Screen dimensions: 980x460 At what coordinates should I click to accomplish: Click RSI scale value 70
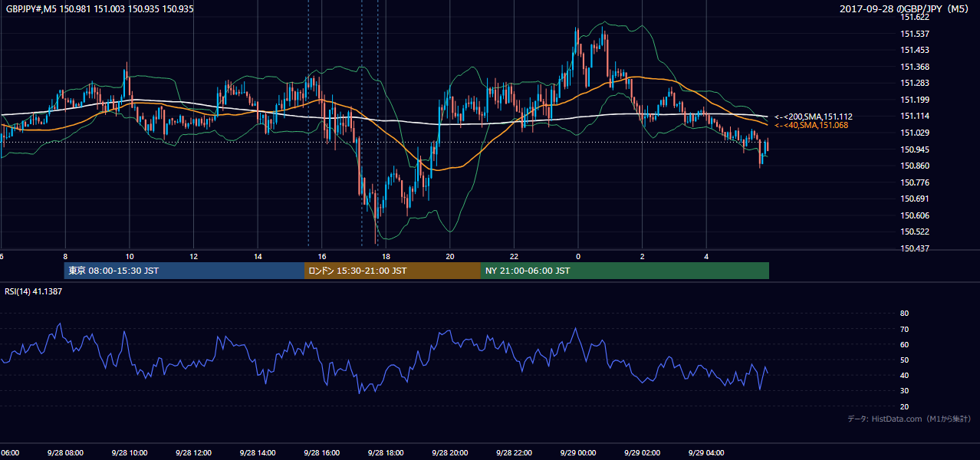click(x=904, y=329)
